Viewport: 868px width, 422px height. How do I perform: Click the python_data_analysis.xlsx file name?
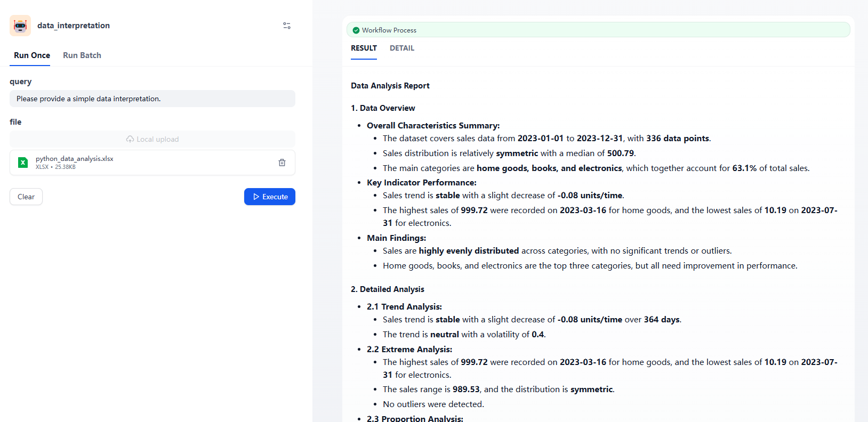[75, 159]
